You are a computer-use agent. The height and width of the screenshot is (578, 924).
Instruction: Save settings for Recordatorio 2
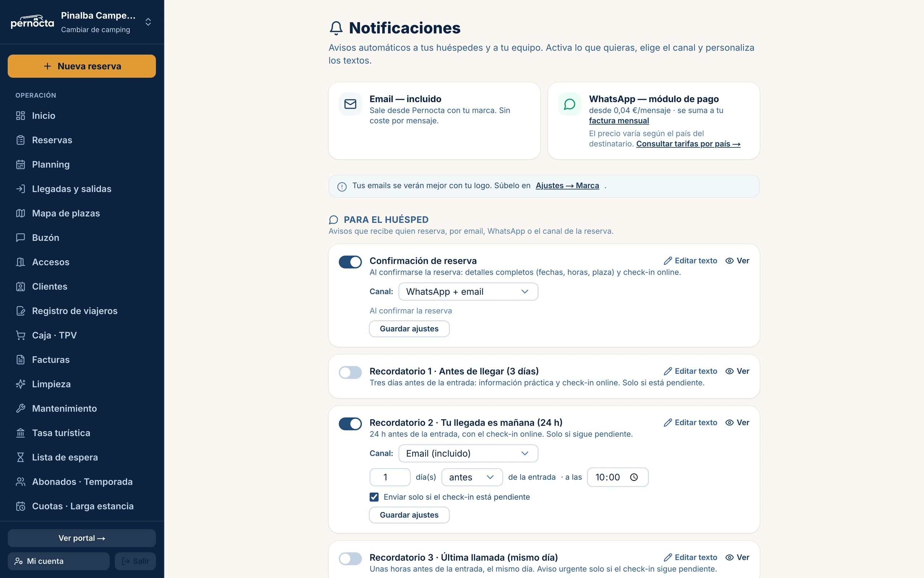click(409, 515)
